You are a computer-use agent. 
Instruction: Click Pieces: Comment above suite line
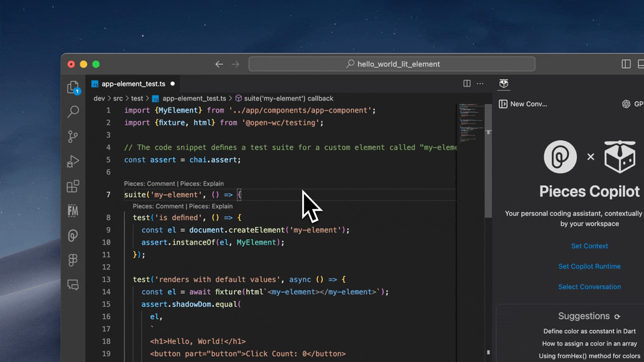click(150, 184)
